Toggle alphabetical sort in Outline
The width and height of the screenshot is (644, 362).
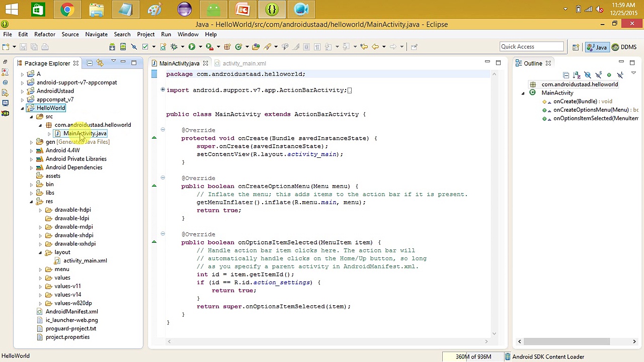[577, 75]
